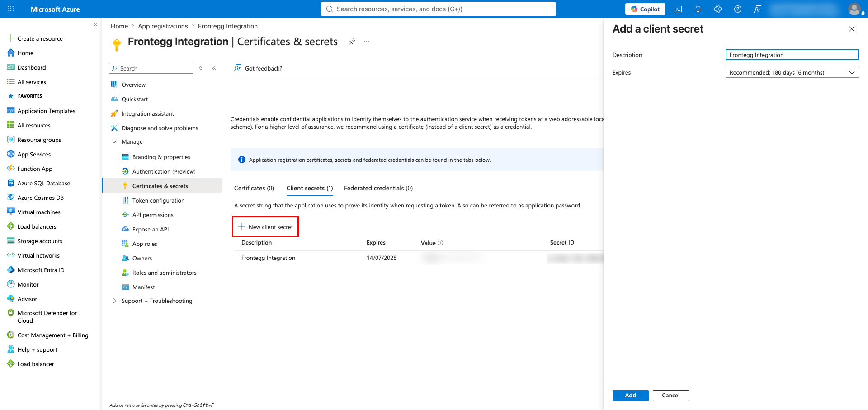Select Certificates & secrets menu item
Image resolution: width=868 pixels, height=410 pixels.
[162, 186]
